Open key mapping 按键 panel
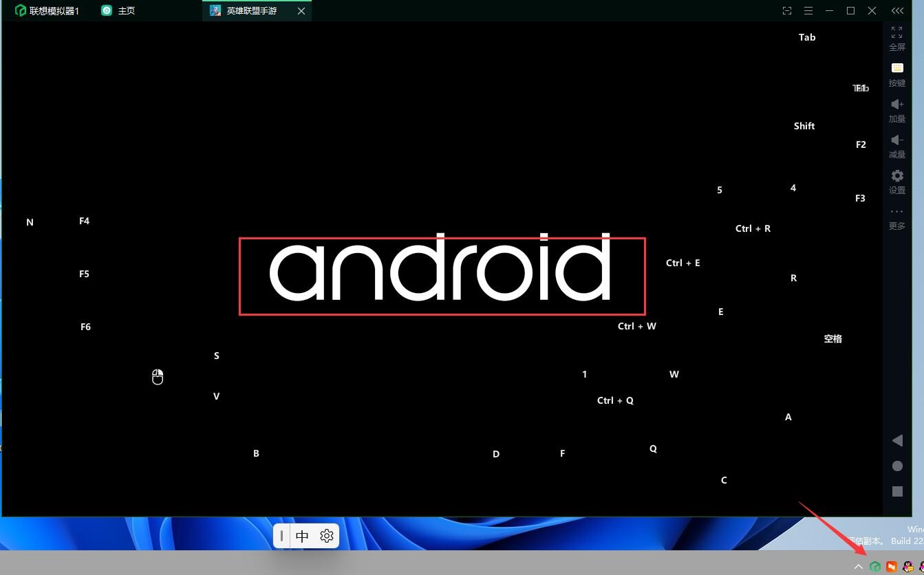The width and height of the screenshot is (924, 575). point(896,74)
